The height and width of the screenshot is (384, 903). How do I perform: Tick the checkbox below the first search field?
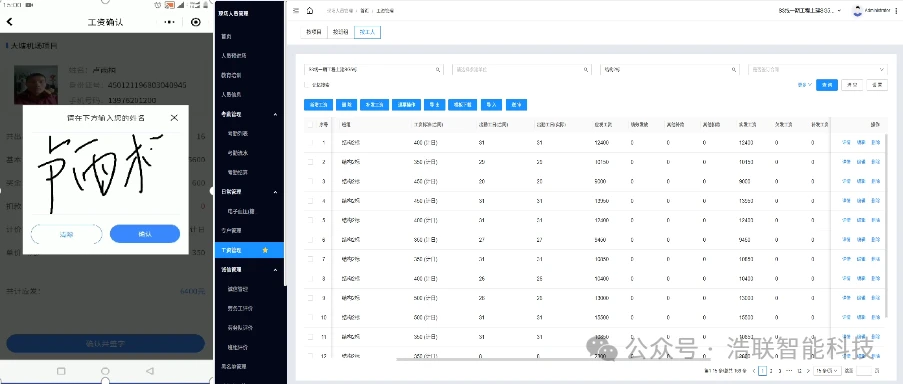307,85
